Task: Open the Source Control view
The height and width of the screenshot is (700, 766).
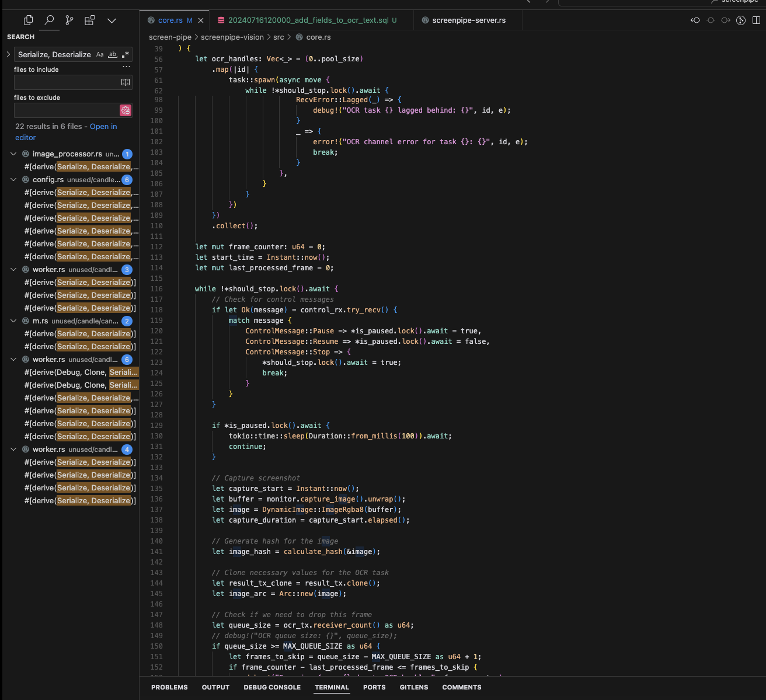Action: (69, 20)
